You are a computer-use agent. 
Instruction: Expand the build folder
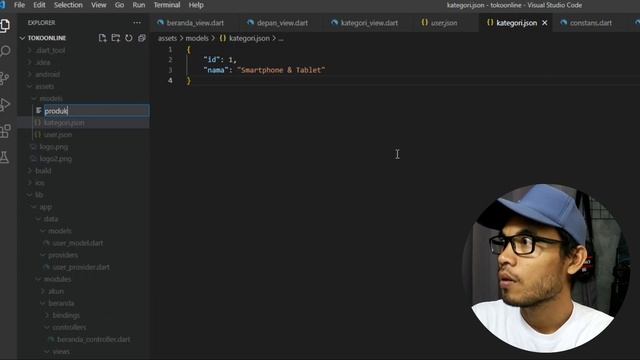pyautogui.click(x=29, y=171)
